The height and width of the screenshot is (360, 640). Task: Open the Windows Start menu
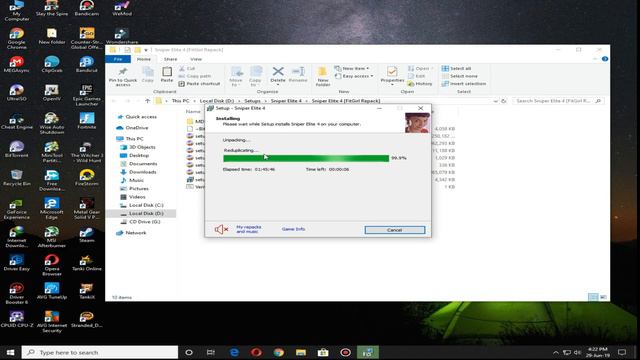point(11,352)
